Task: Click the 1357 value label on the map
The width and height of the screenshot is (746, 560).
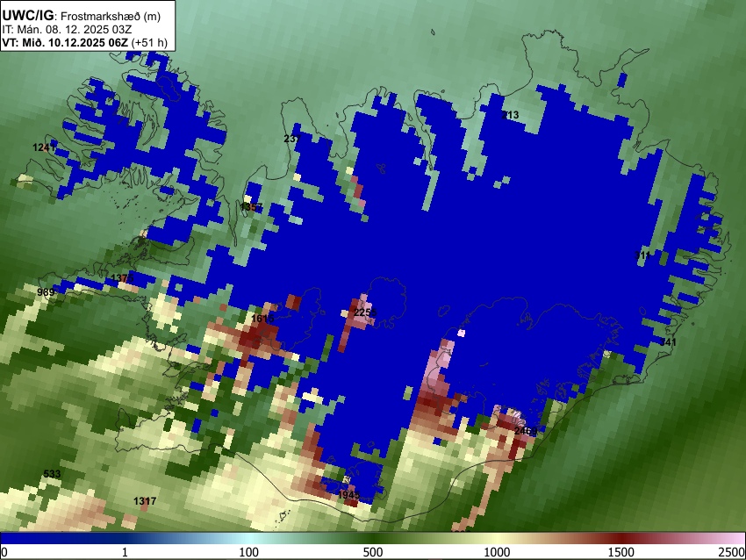Action: 251,207
